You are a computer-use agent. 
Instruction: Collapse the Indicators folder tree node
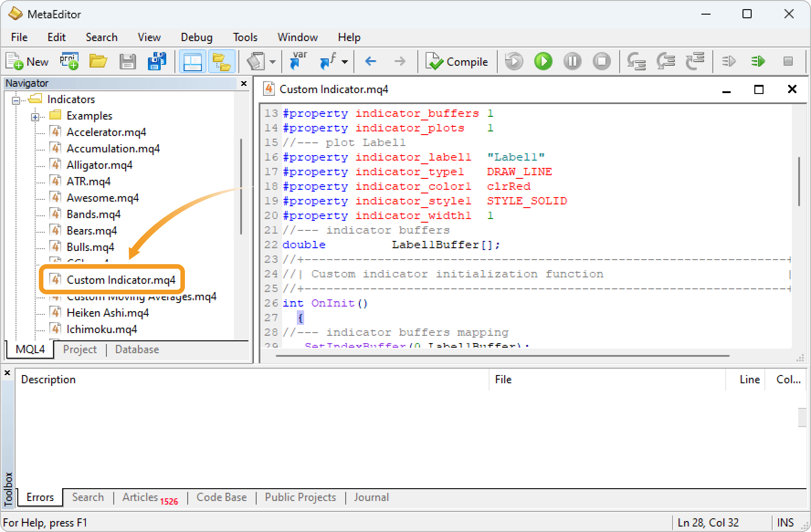coord(16,100)
